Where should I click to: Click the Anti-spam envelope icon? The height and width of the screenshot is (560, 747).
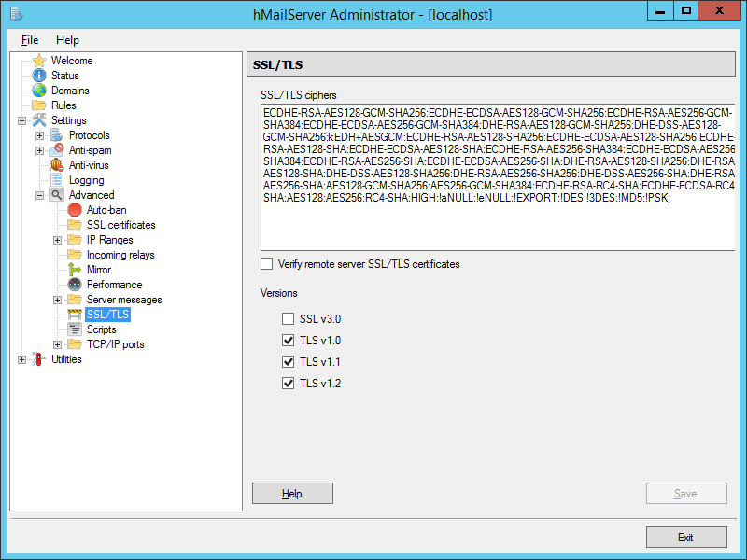coord(57,150)
